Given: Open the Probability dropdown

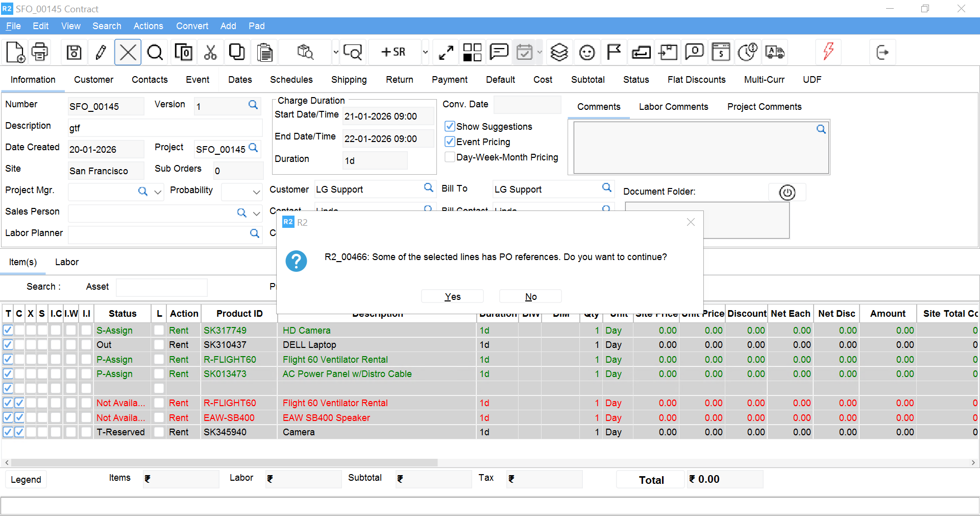Looking at the screenshot, I should coord(256,192).
